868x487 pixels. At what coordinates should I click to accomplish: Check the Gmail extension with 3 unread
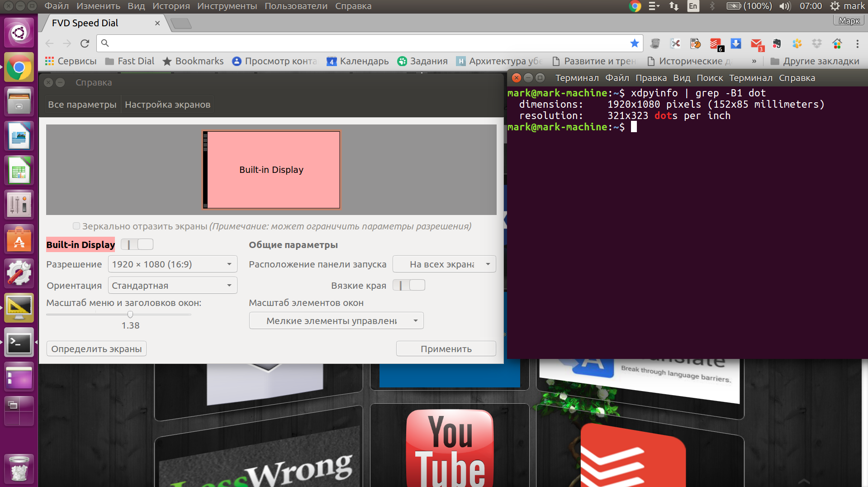pos(757,44)
